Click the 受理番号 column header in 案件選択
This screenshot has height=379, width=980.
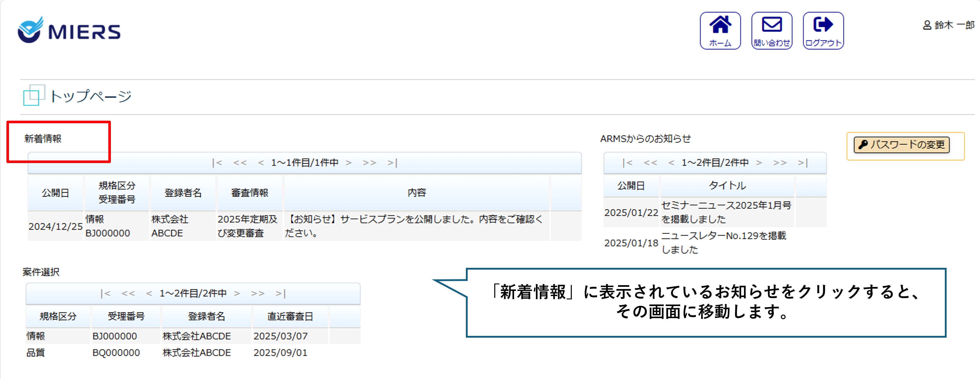tap(126, 316)
